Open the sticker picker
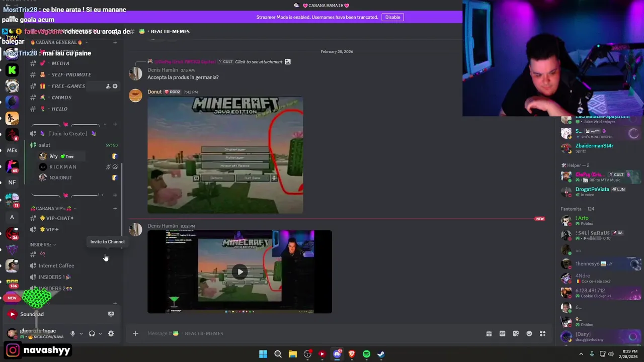Image resolution: width=644 pixels, height=362 pixels. [516, 333]
